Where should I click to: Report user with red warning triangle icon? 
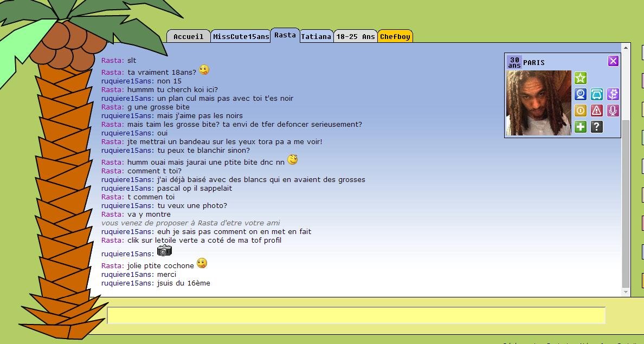click(x=597, y=111)
